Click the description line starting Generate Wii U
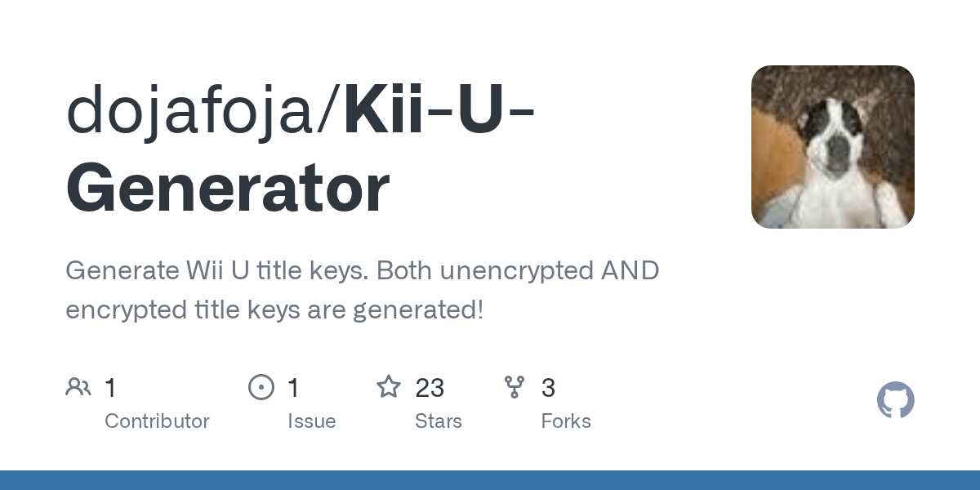The height and width of the screenshot is (490, 980). 362,270
